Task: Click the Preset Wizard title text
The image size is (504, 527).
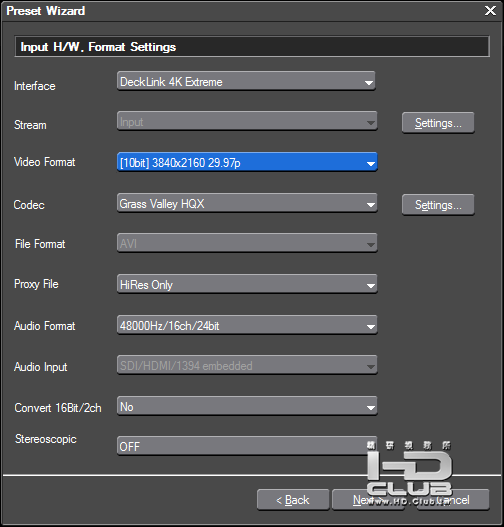Action: (46, 11)
